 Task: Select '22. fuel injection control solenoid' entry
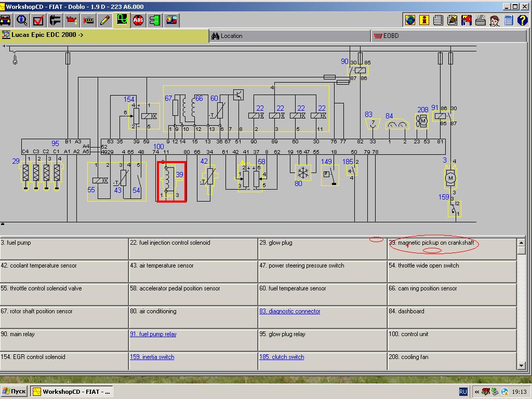click(x=193, y=249)
